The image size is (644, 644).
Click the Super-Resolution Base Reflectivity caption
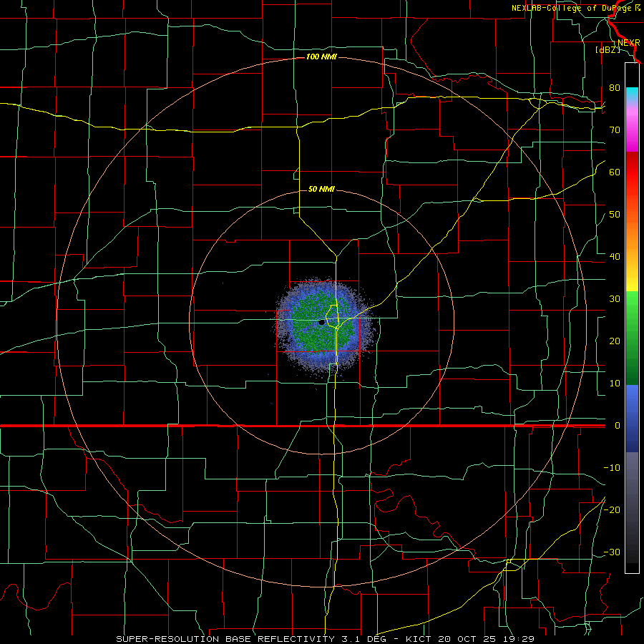[225, 639]
